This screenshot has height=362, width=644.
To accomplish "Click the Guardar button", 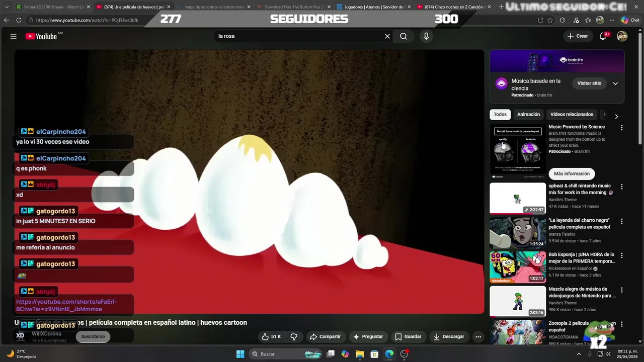I will pos(408,336).
